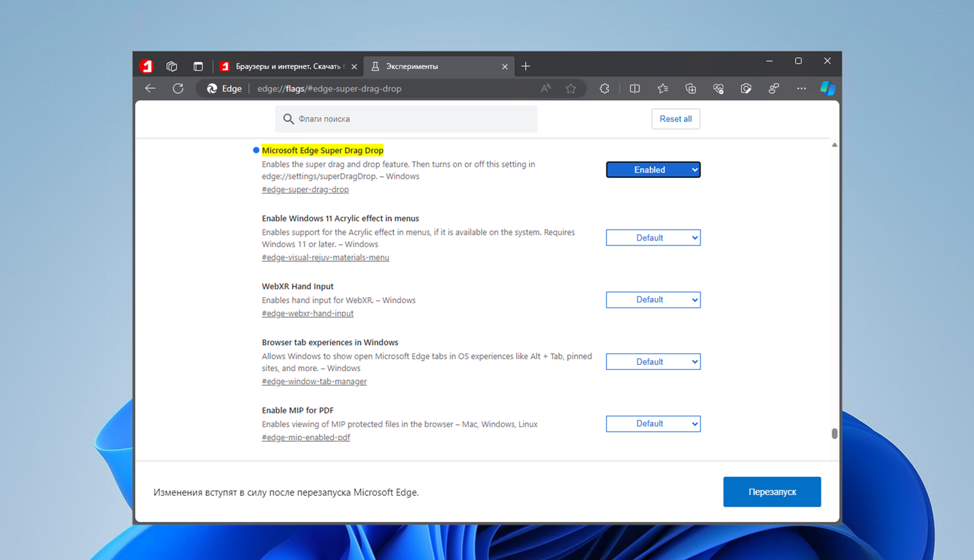Close the Эксперименты tab
This screenshot has height=560, width=974.
[505, 67]
